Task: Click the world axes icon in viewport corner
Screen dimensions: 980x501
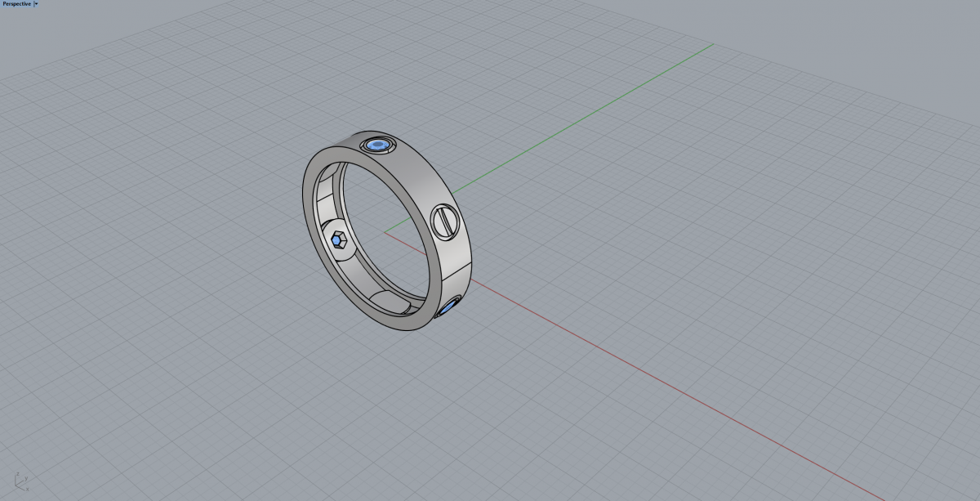Action: pos(20,481)
